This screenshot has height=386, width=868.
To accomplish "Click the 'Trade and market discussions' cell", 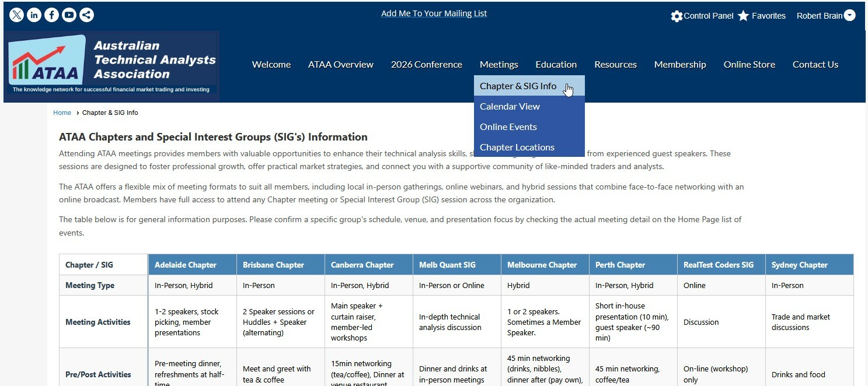I will pos(810,322).
